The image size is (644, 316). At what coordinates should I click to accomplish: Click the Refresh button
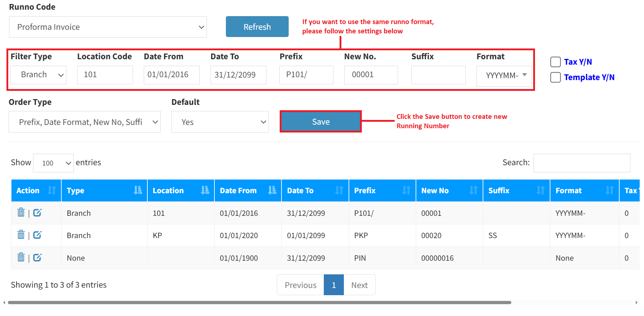pyautogui.click(x=257, y=27)
